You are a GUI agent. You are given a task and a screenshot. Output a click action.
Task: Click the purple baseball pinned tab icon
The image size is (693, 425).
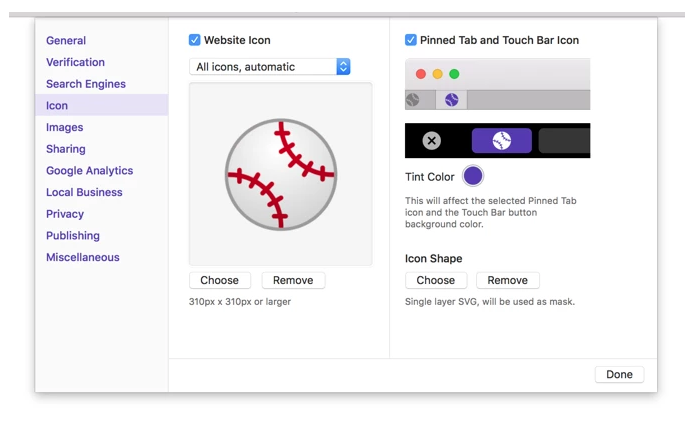point(451,100)
